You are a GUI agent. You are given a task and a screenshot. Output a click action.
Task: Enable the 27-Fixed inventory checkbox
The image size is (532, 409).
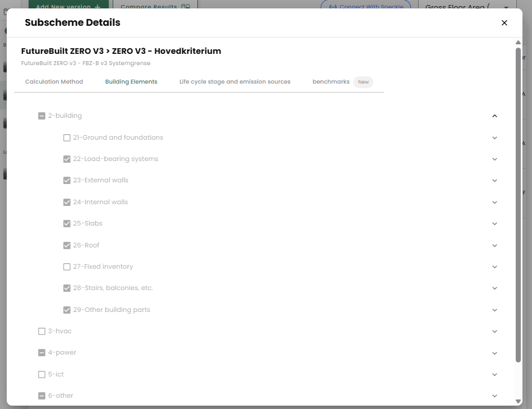(x=67, y=266)
